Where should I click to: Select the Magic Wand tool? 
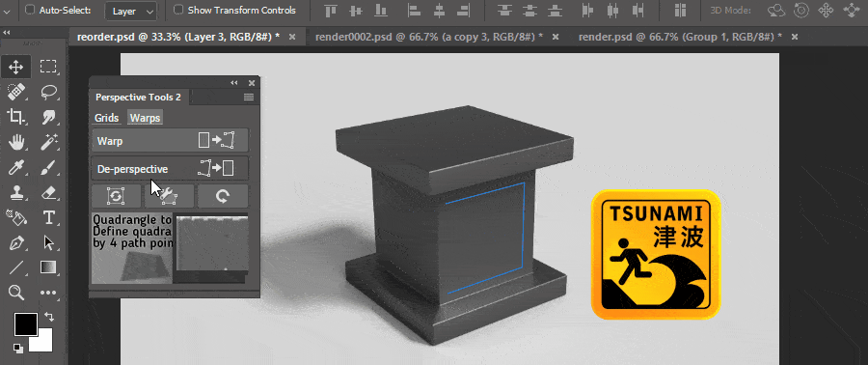[49, 142]
